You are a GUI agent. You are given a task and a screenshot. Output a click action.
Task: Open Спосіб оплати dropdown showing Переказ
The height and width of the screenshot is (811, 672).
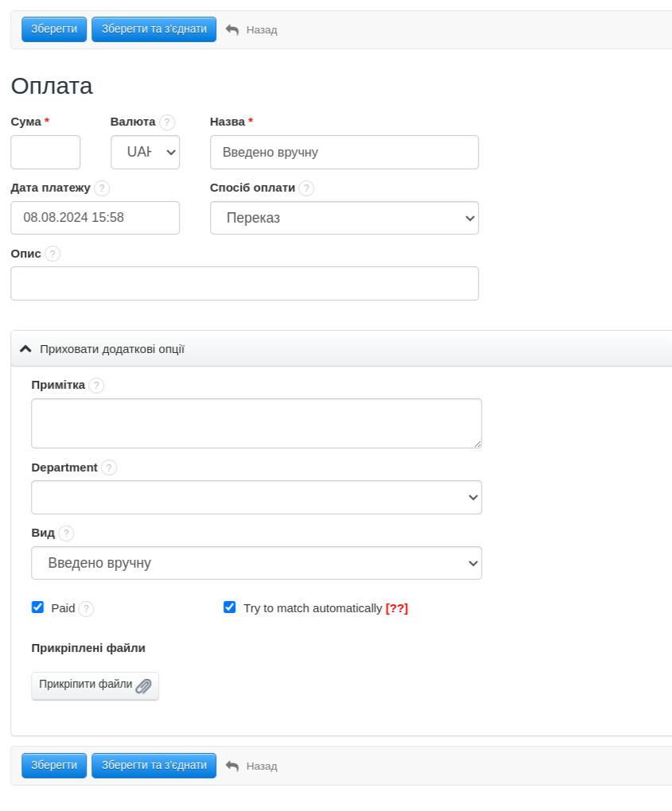point(344,218)
